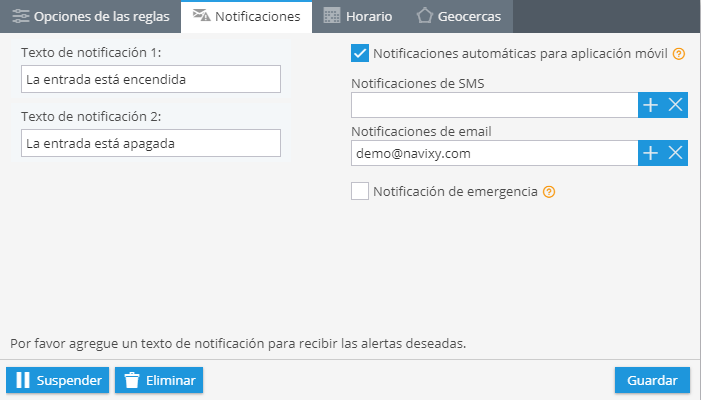
Task: Focus the Notificaciones de SMS input
Action: tap(494, 105)
